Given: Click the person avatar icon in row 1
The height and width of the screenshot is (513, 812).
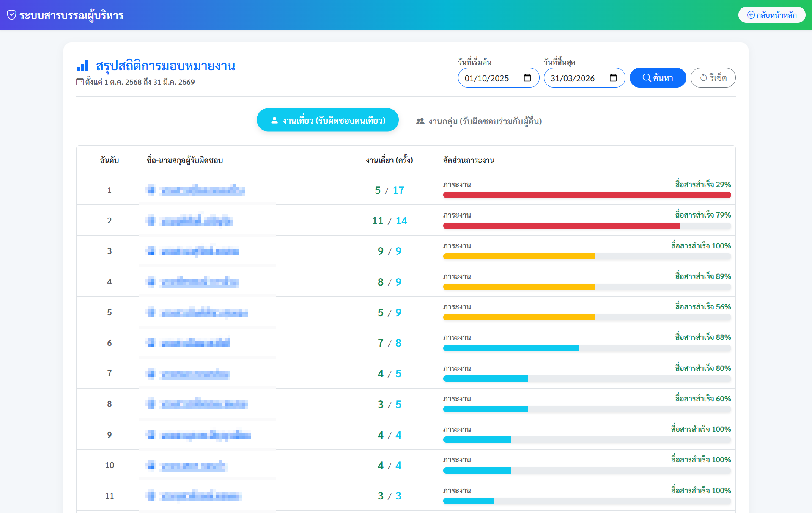Looking at the screenshot, I should tap(151, 190).
